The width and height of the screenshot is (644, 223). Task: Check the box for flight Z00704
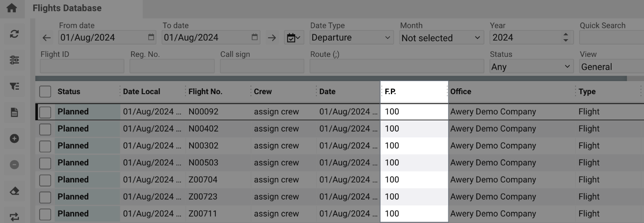(x=45, y=180)
